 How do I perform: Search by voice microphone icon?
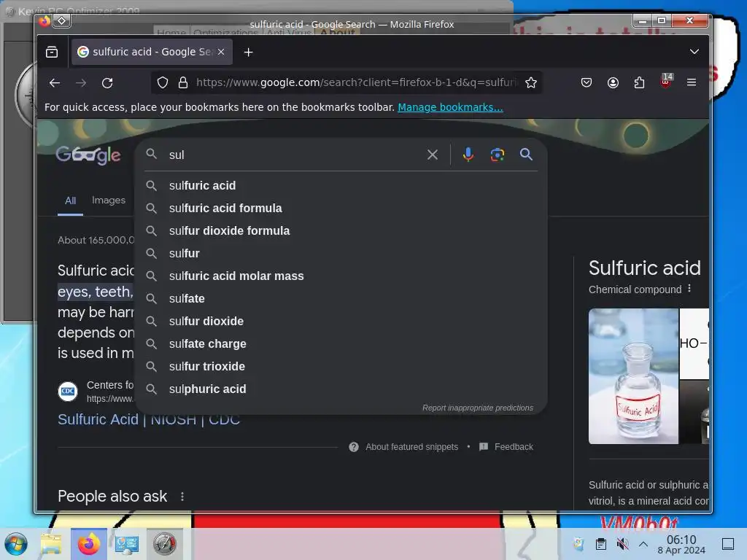tap(468, 155)
